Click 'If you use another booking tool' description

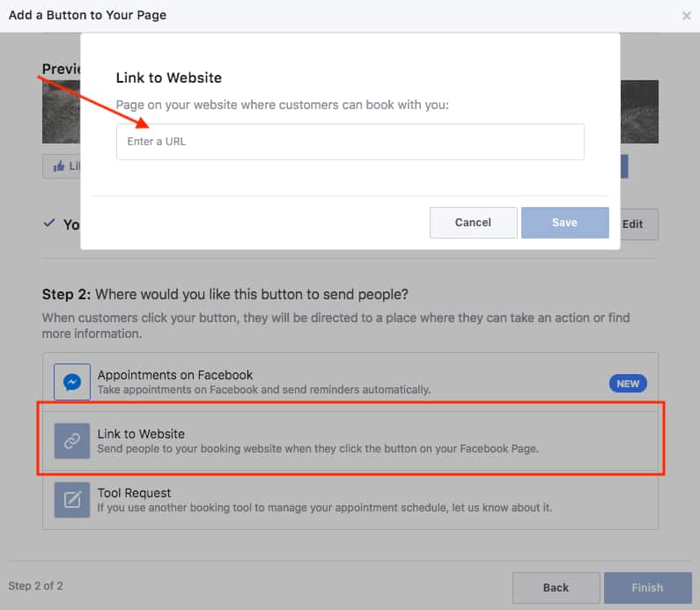coord(325,508)
